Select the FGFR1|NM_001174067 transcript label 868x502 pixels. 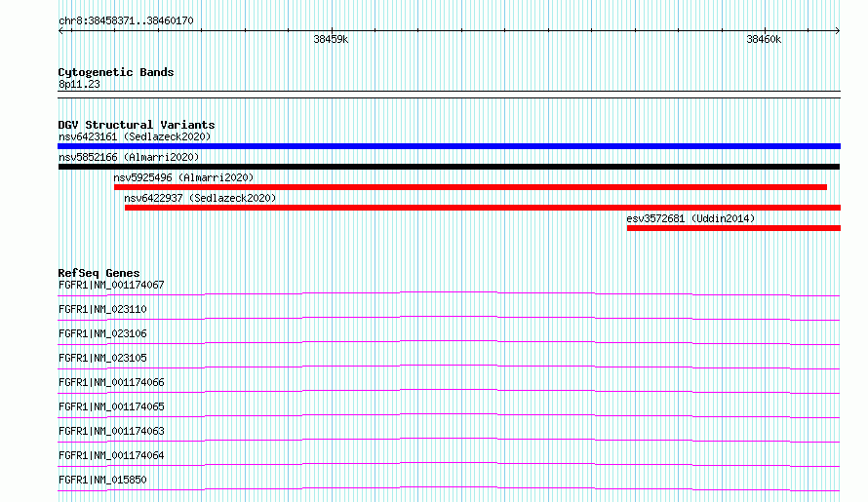(111, 285)
